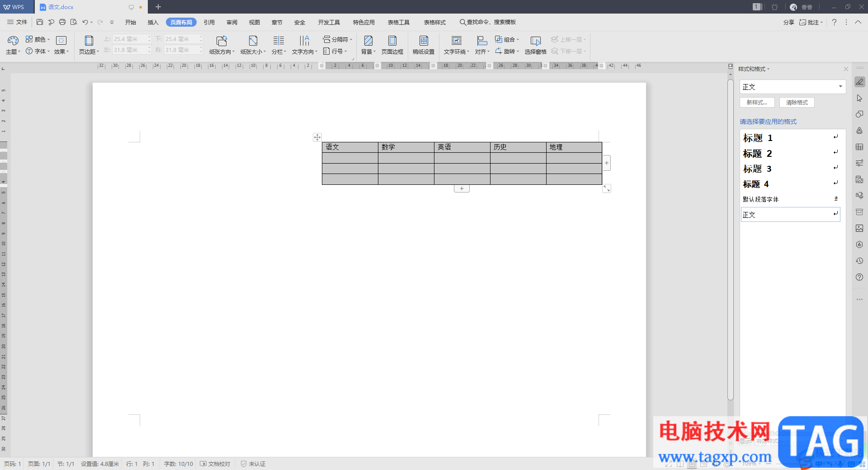Screen dimensions: 868x470
Task: Expand the 颜色 color dropdown
Action: (x=48, y=40)
